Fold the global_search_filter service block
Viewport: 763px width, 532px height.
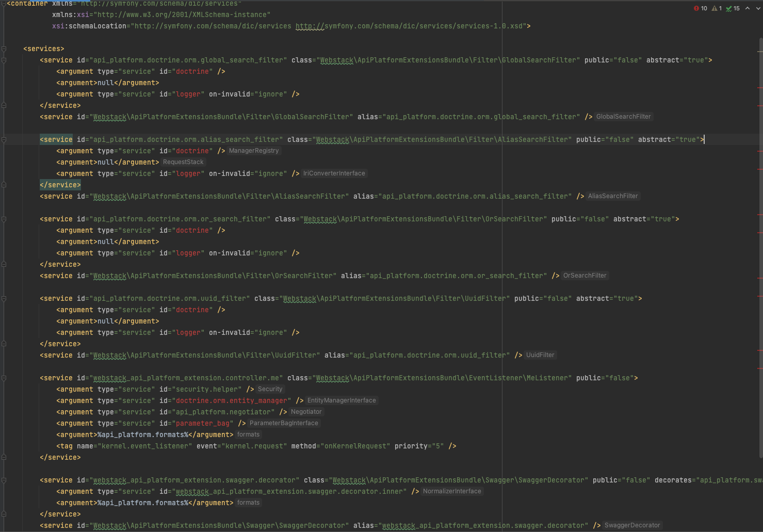point(4,60)
